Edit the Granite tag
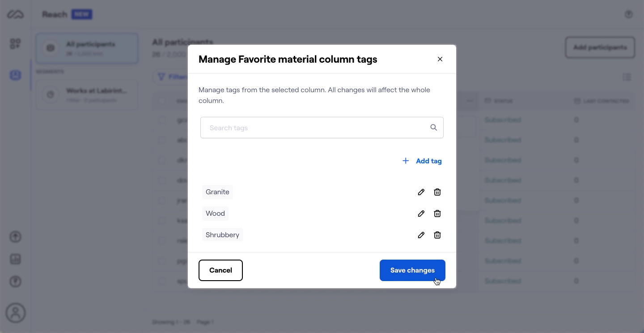The height and width of the screenshot is (333, 644). (x=421, y=192)
